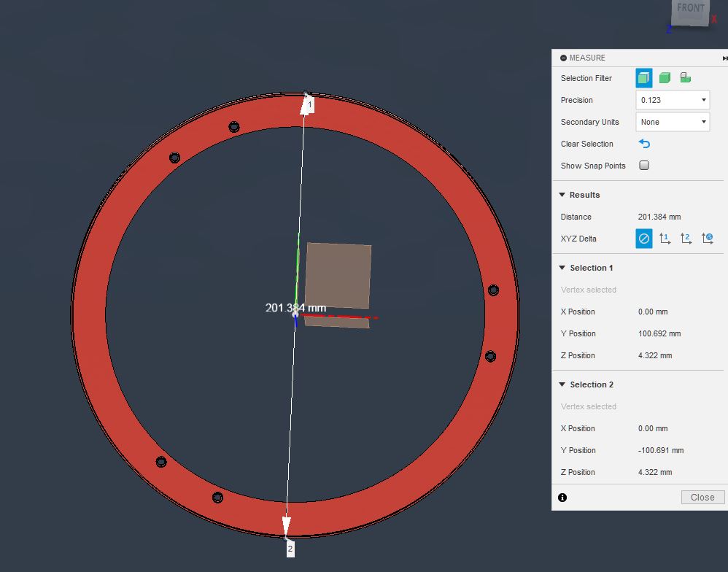Screen dimensions: 728x572
Task: Show XYZ Delta relative to selection 2
Action: [686, 239]
